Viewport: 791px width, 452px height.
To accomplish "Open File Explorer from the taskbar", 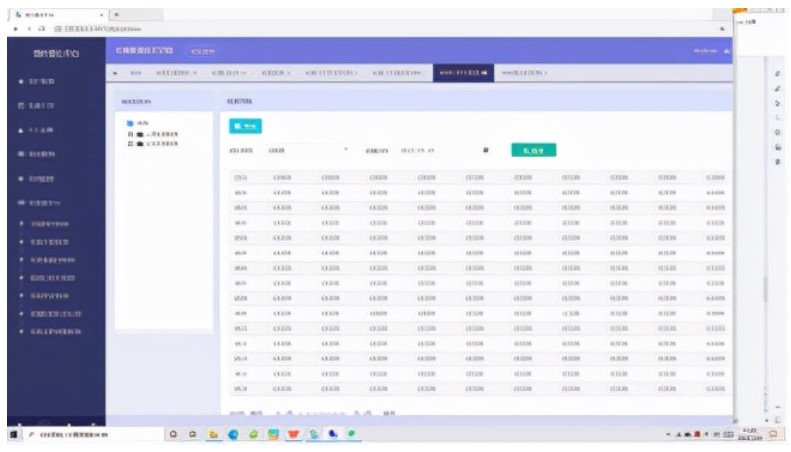I will tap(213, 434).
